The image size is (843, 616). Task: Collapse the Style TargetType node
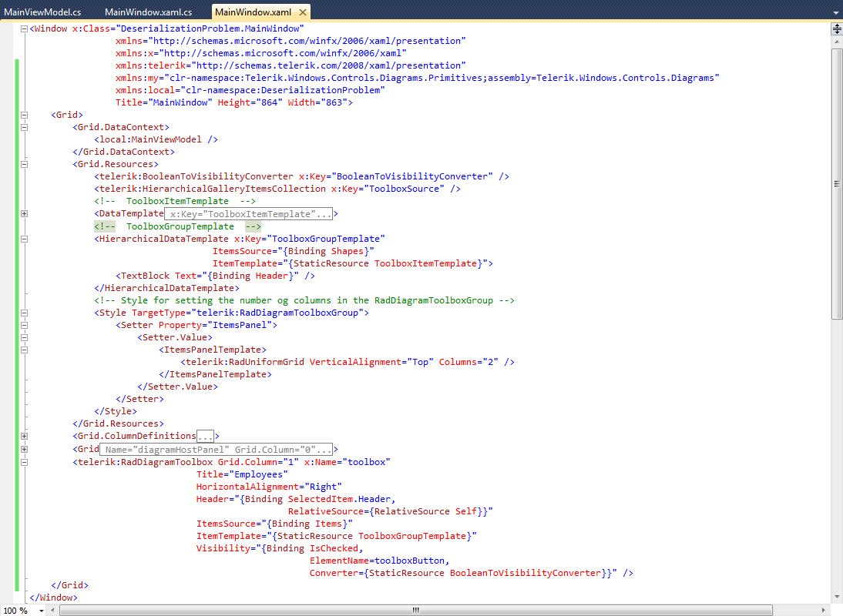click(x=24, y=313)
